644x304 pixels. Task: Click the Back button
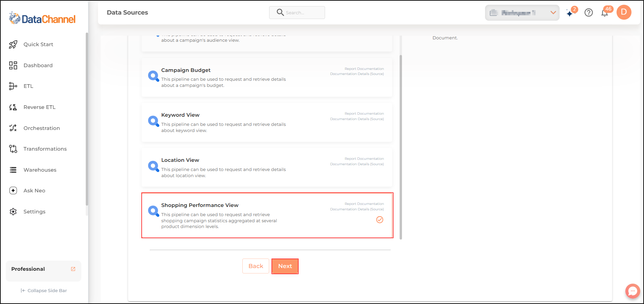point(256,266)
